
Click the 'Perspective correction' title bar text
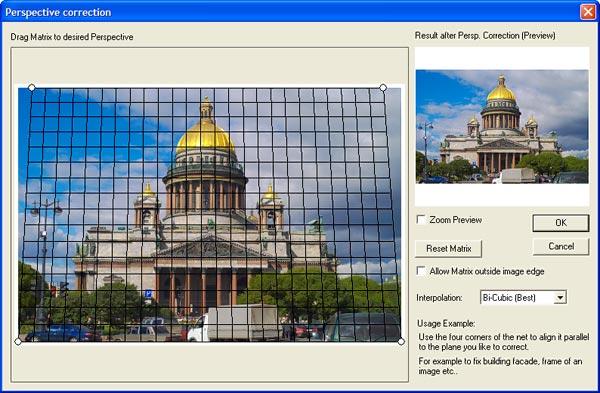[x=58, y=12]
